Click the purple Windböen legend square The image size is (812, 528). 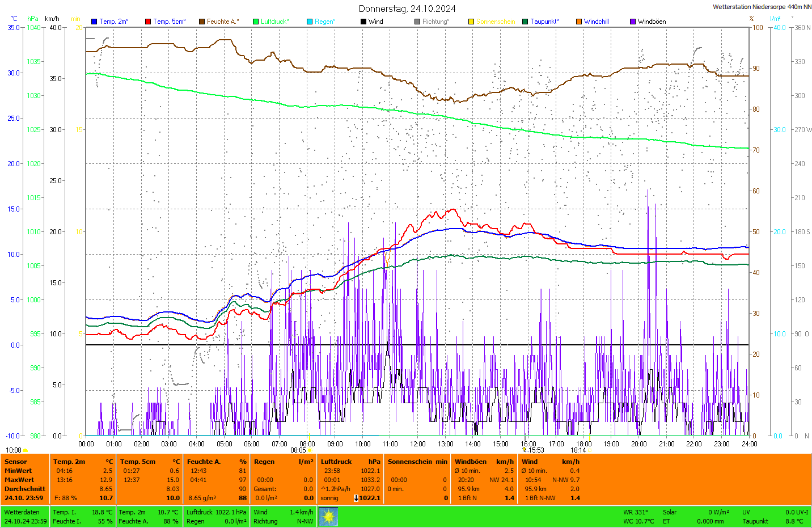pyautogui.click(x=633, y=22)
